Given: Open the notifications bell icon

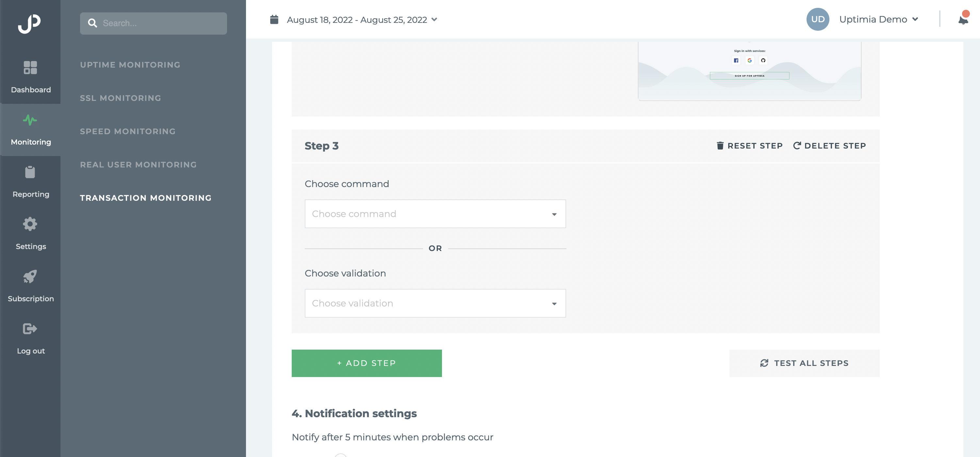Looking at the screenshot, I should pos(963,19).
